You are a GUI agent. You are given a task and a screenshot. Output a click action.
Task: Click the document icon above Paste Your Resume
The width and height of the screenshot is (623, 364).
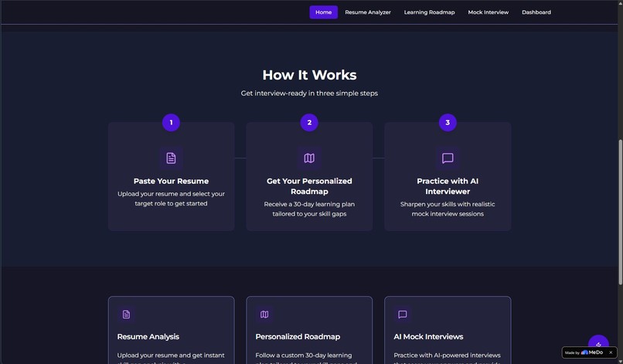click(171, 158)
